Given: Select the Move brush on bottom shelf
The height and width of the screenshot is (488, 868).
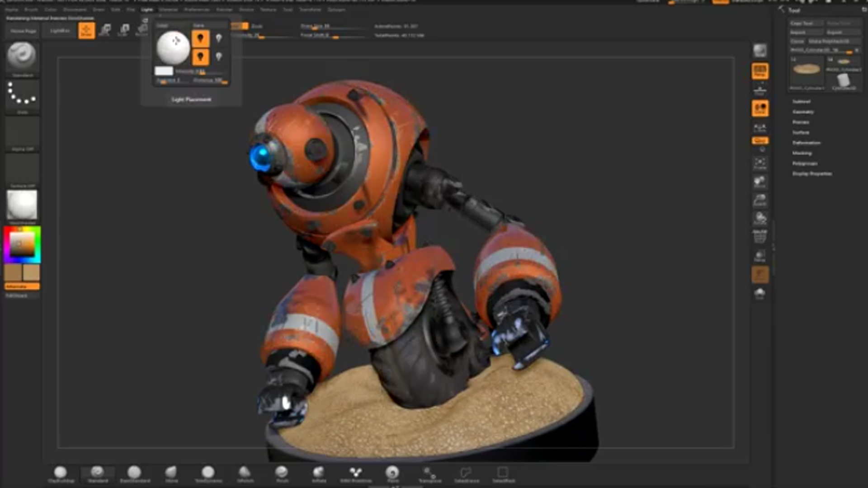Looking at the screenshot, I should point(171,474).
